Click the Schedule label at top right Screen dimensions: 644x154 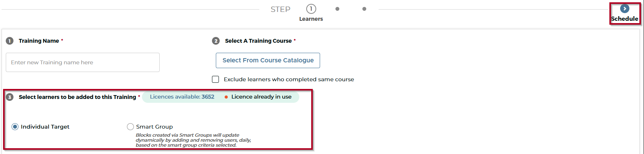pos(624,19)
